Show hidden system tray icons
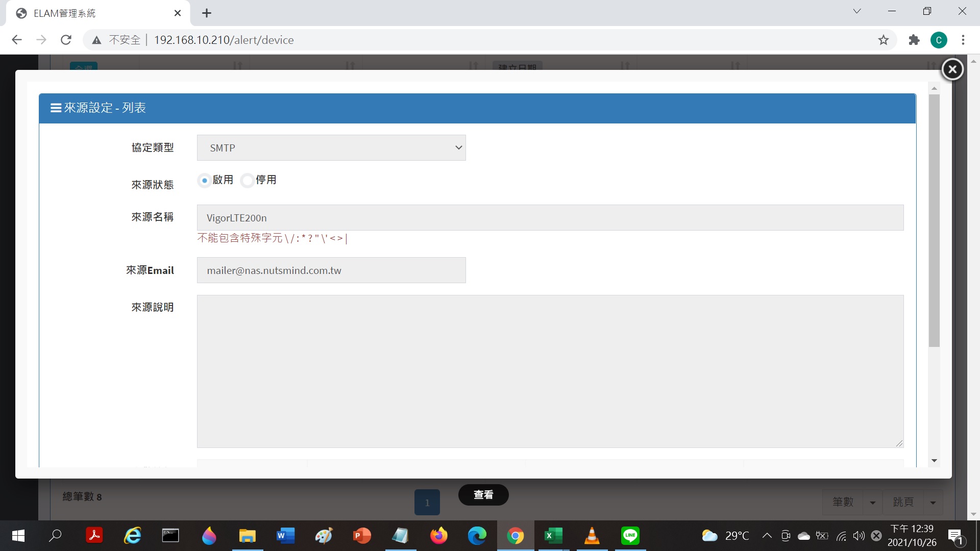The image size is (980, 551). [x=767, y=536]
